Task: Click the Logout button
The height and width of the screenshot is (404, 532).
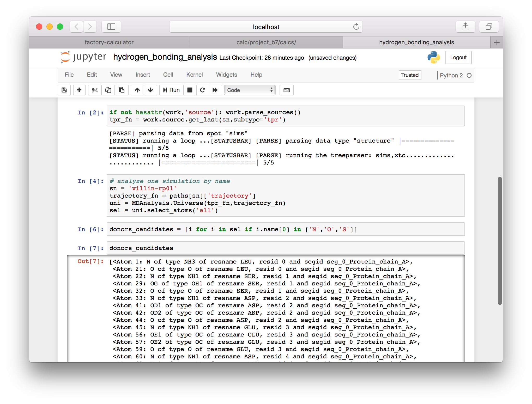Action: pos(458,57)
